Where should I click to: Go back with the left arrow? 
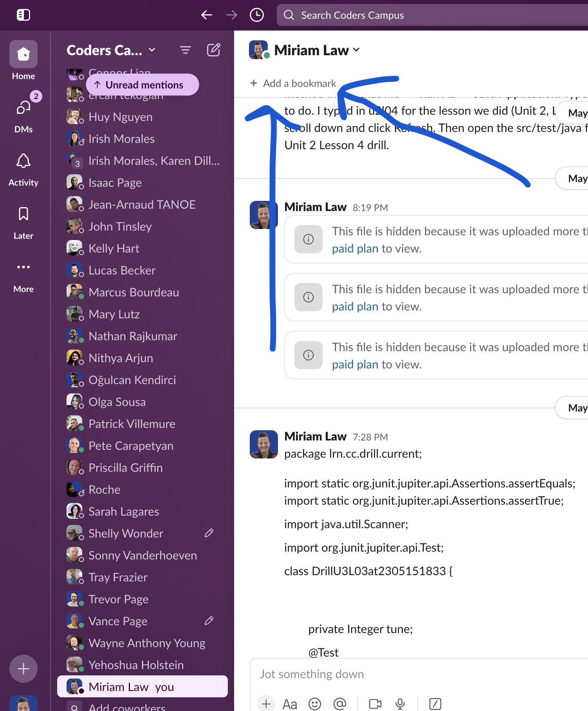(x=206, y=15)
